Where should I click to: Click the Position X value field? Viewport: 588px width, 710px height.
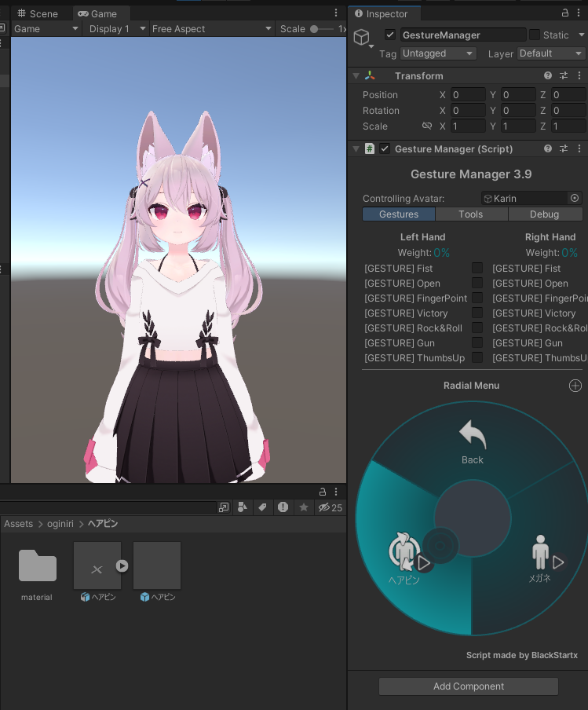point(468,94)
